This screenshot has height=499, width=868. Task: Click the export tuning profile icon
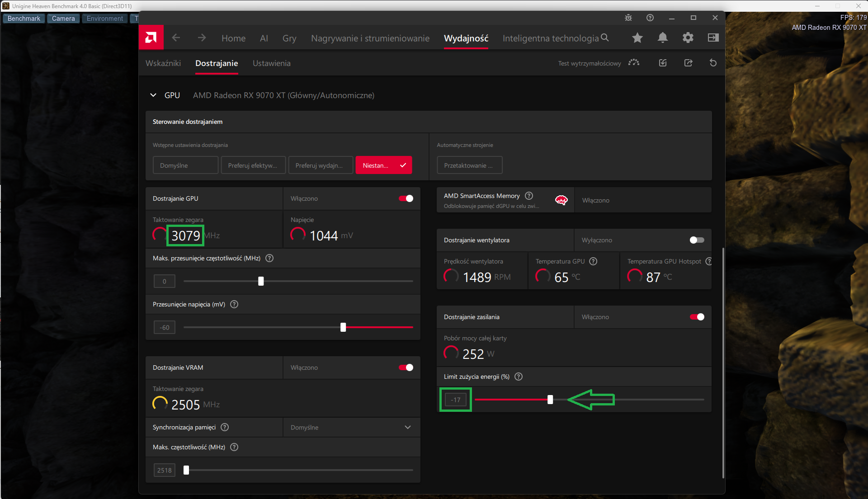(688, 63)
